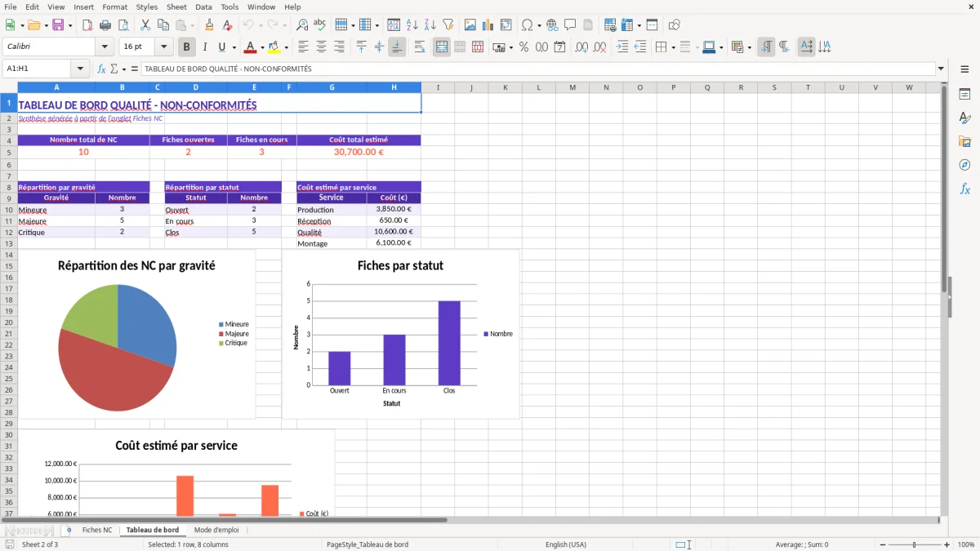The height and width of the screenshot is (551, 980).
Task: Select column header K
Action: pyautogui.click(x=505, y=87)
